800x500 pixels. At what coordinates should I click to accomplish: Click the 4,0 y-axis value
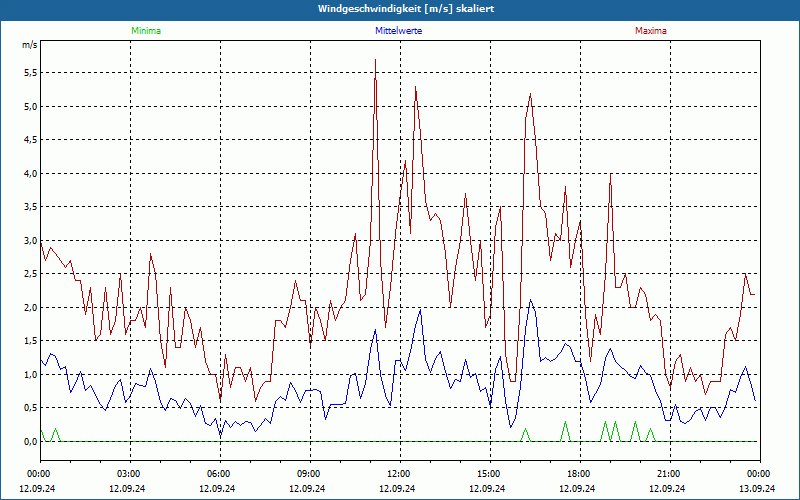(29, 173)
